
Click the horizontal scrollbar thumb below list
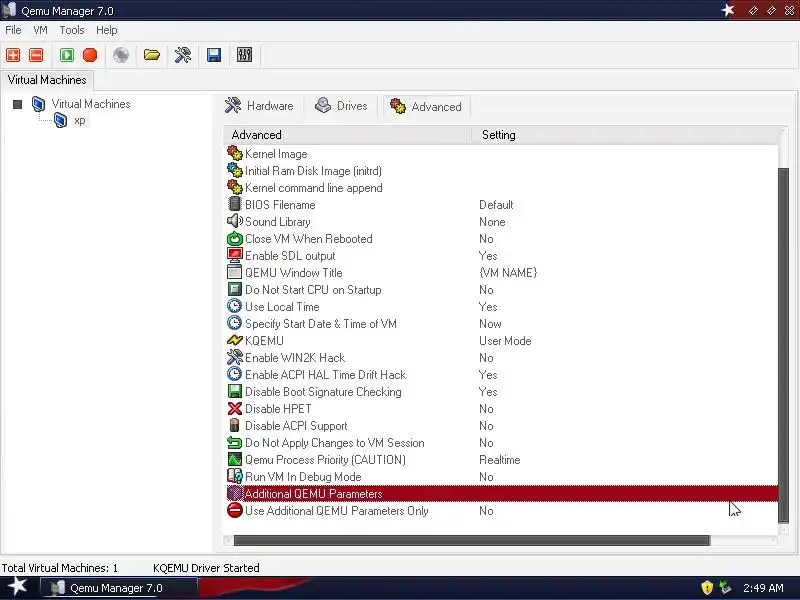[x=471, y=540]
